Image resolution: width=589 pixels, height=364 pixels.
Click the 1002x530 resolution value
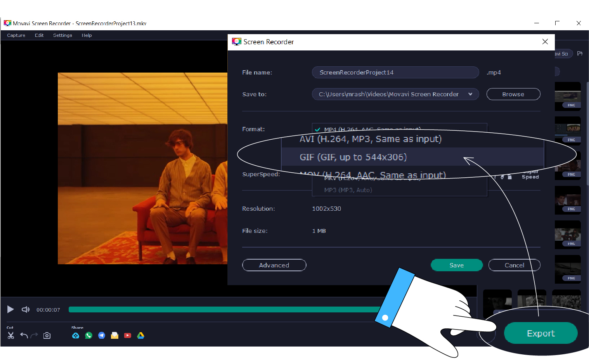(327, 208)
